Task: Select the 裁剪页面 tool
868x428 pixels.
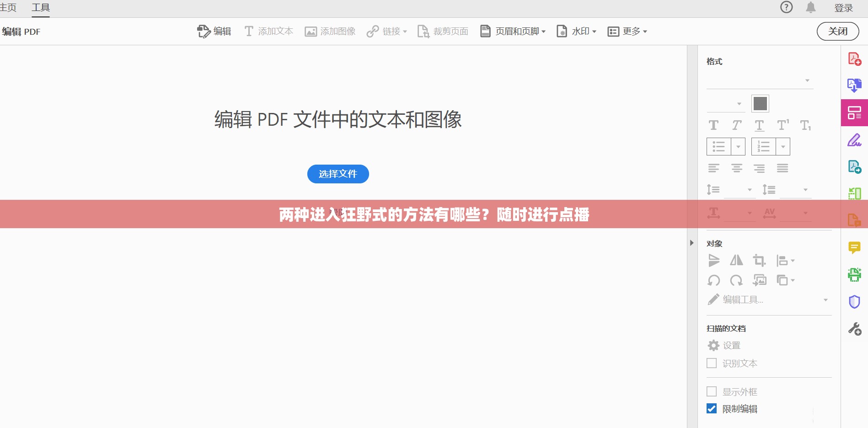Action: [443, 31]
